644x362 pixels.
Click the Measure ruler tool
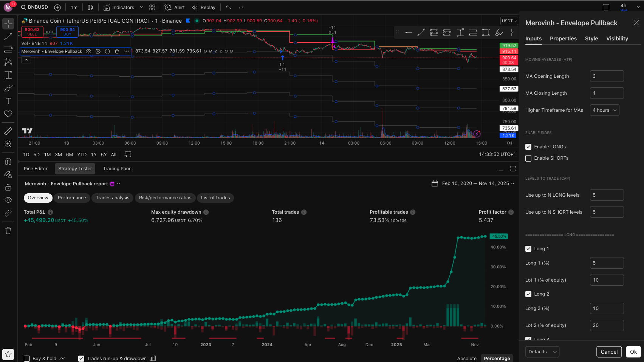click(8, 131)
